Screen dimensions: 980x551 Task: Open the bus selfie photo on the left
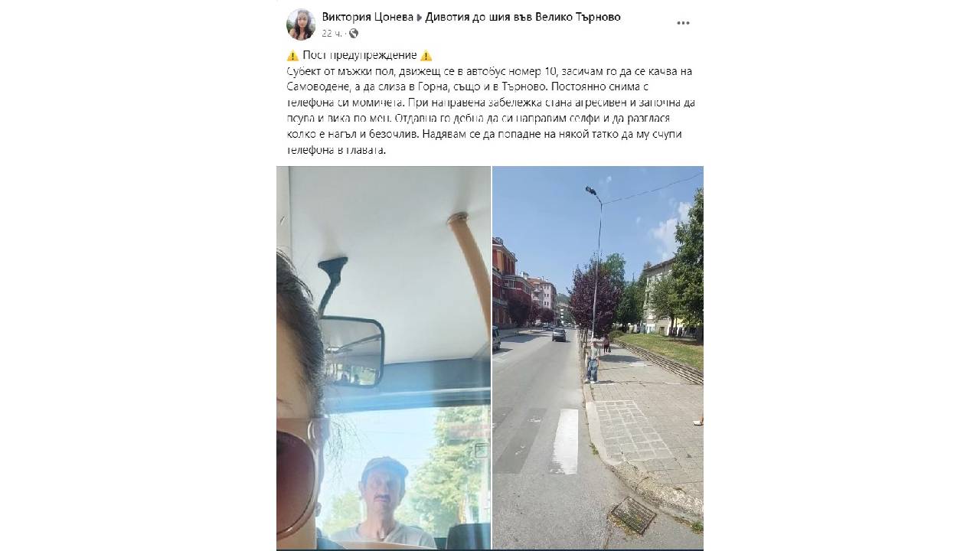[x=384, y=358]
